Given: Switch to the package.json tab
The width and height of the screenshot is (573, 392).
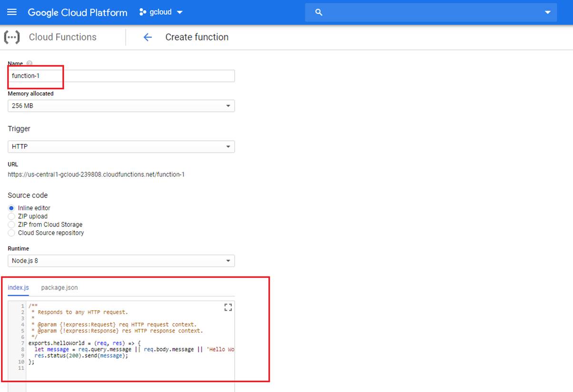Looking at the screenshot, I should (x=59, y=287).
